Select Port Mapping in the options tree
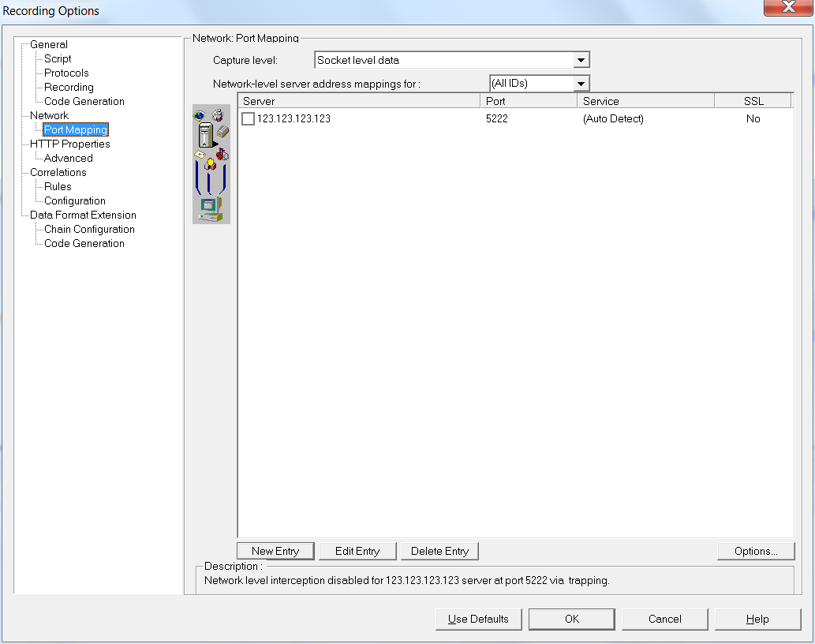Image resolution: width=815 pixels, height=644 pixels. pyautogui.click(x=76, y=130)
